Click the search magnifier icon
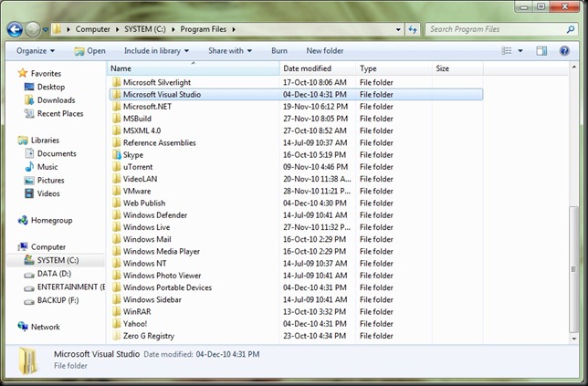Image resolution: width=588 pixels, height=386 pixels. pos(571,29)
